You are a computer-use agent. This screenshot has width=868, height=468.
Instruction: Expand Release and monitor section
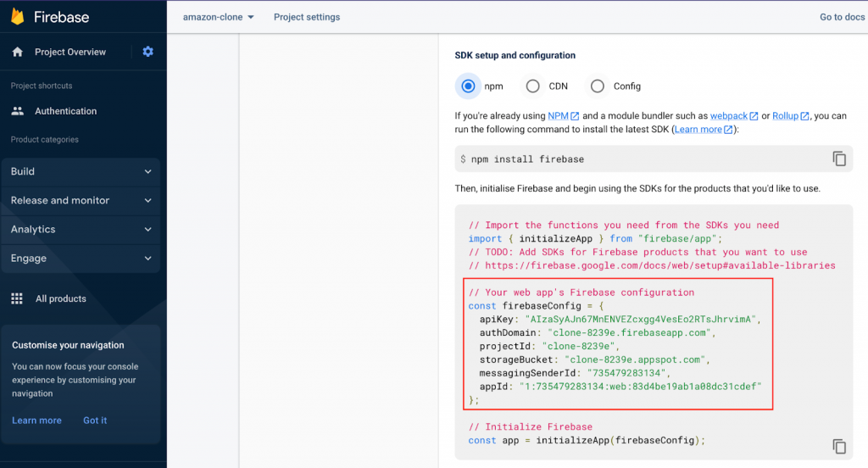coord(81,200)
